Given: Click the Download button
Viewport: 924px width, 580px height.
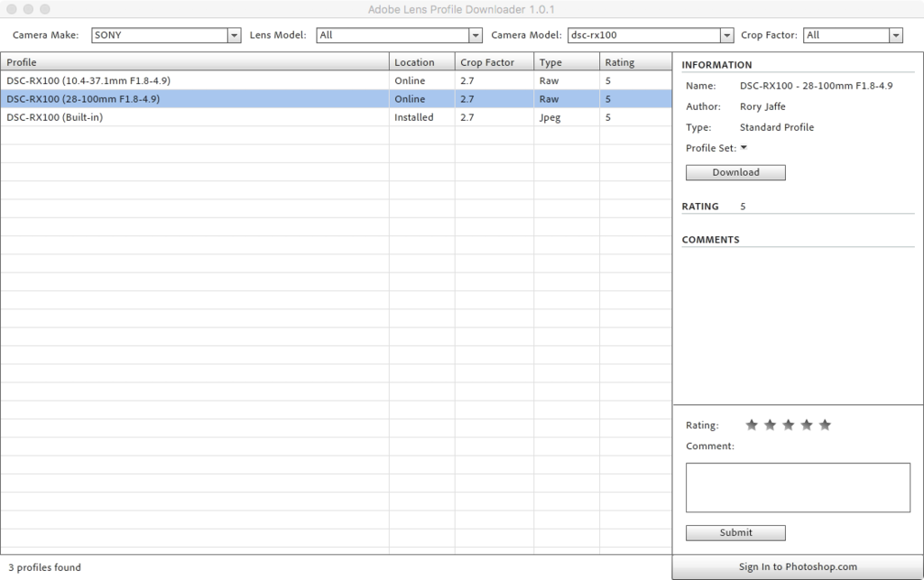Looking at the screenshot, I should (735, 172).
